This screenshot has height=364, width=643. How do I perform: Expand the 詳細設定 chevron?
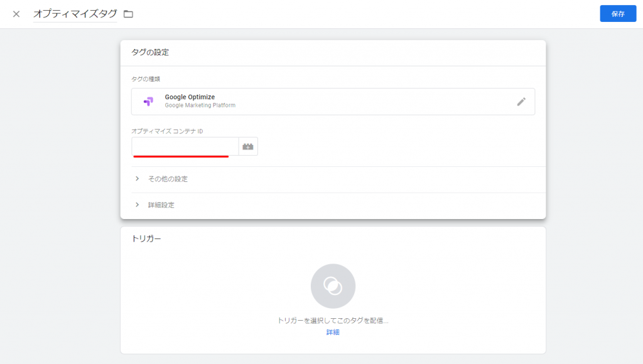pos(138,205)
